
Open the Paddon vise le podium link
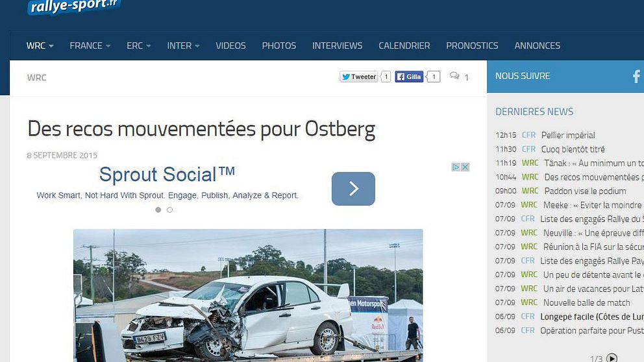(586, 191)
